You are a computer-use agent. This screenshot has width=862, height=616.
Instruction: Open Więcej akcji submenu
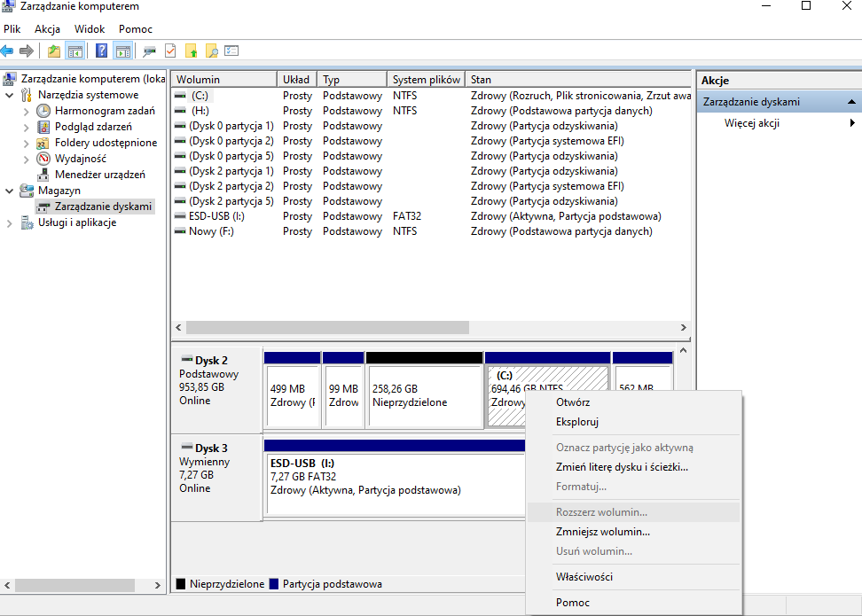[x=779, y=123]
